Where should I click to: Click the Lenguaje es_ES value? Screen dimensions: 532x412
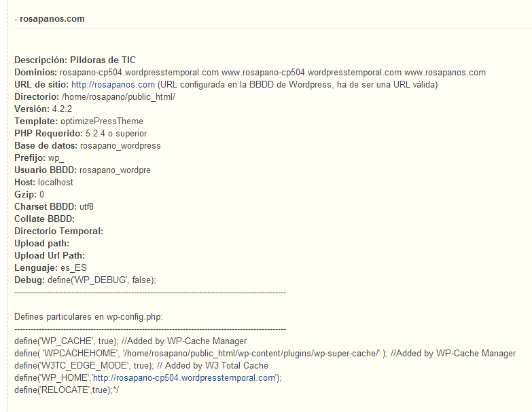(73, 267)
